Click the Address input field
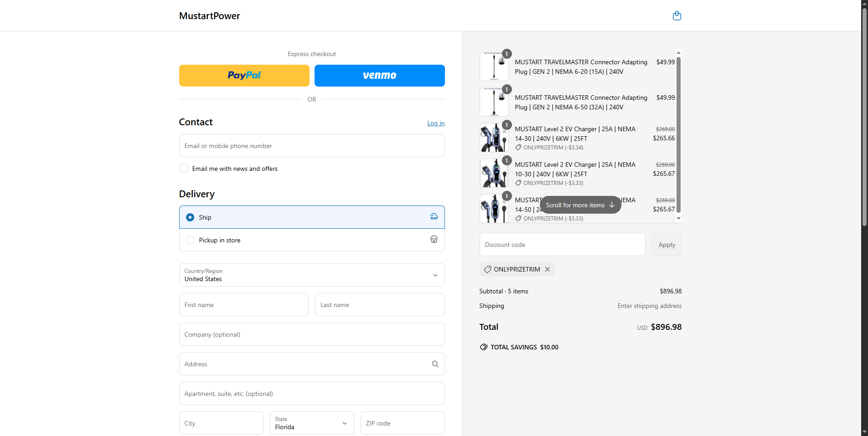 pyautogui.click(x=312, y=364)
